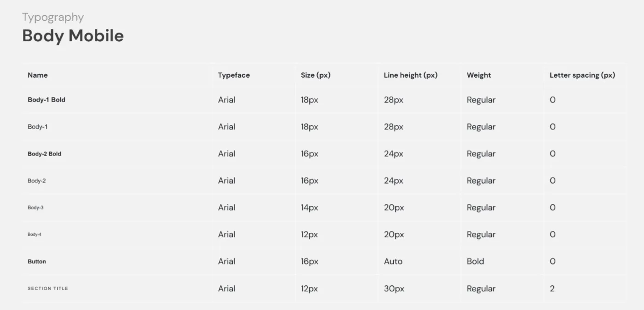Click the Size (px) column header
644x310 pixels.
[x=316, y=75]
